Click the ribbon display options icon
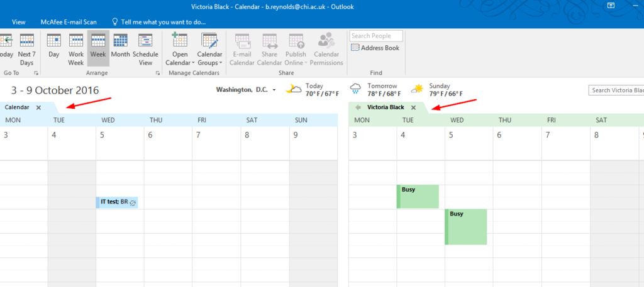 [611, 5]
